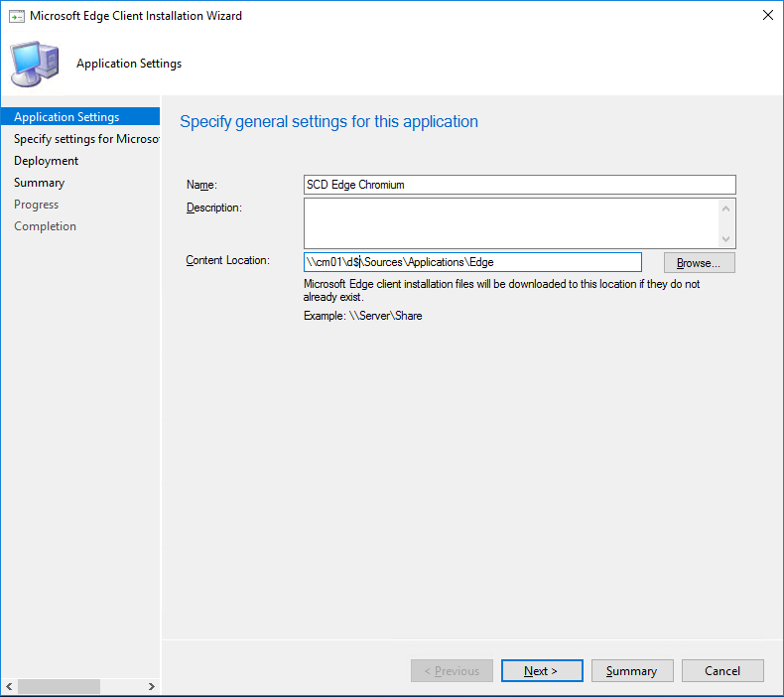Image resolution: width=784 pixels, height=697 pixels.
Task: Click the Next button
Action: tap(542, 670)
